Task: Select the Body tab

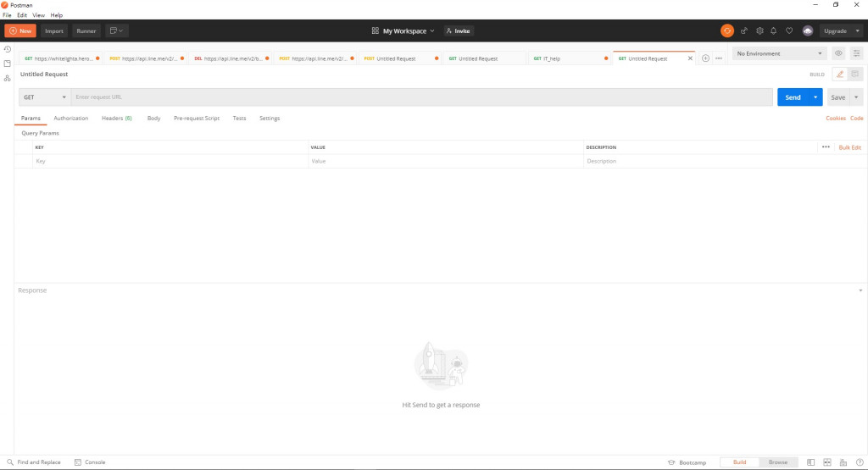Action: [154, 119]
